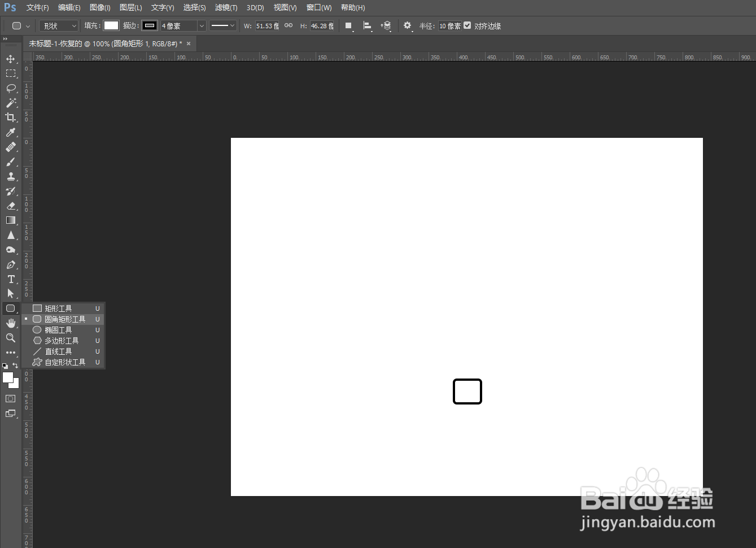Open the 文件(F) menu
The width and height of the screenshot is (756, 548).
37,7
